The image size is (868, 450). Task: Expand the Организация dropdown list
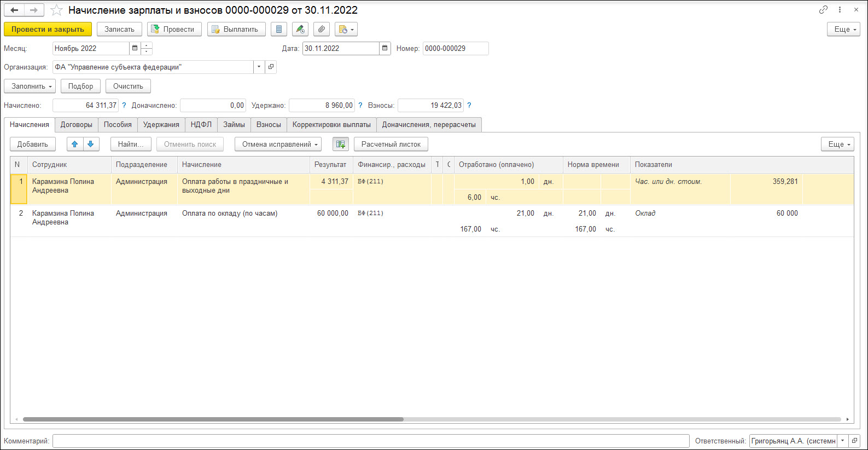click(x=259, y=67)
